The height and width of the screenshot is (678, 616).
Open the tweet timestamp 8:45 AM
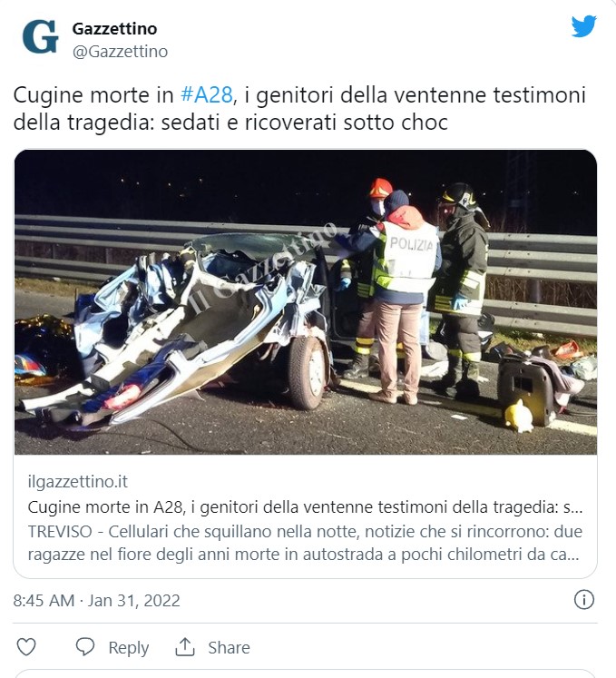pyautogui.click(x=44, y=601)
